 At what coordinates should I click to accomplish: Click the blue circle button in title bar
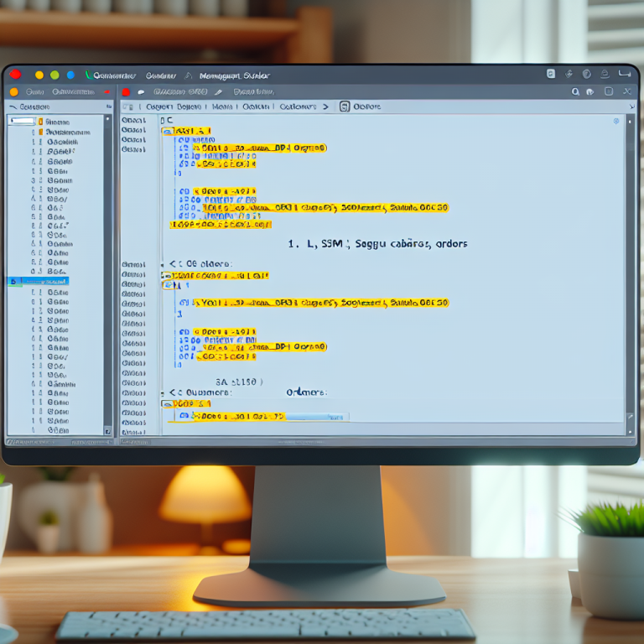pyautogui.click(x=70, y=75)
